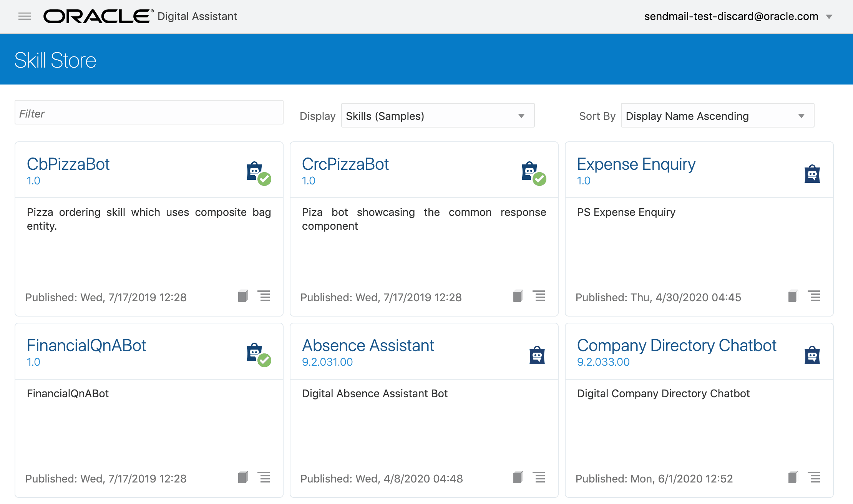Open the CrcPizzaBot skill title link
This screenshot has height=504, width=853.
pos(345,164)
